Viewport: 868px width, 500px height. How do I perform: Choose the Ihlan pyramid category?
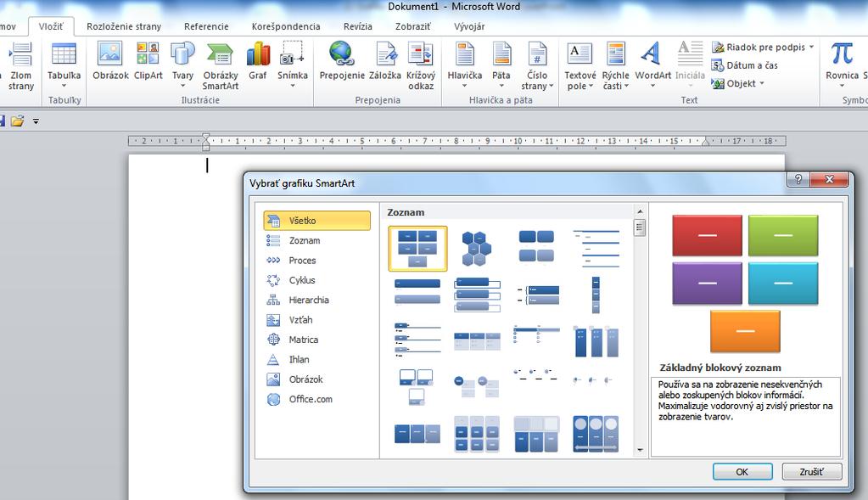(x=316, y=360)
